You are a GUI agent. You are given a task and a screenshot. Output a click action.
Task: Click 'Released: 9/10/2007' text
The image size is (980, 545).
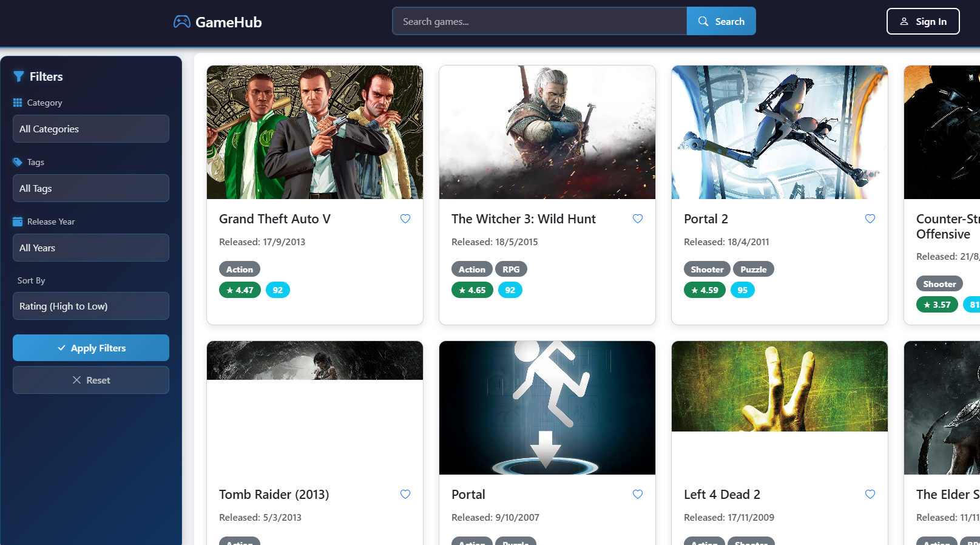(495, 518)
